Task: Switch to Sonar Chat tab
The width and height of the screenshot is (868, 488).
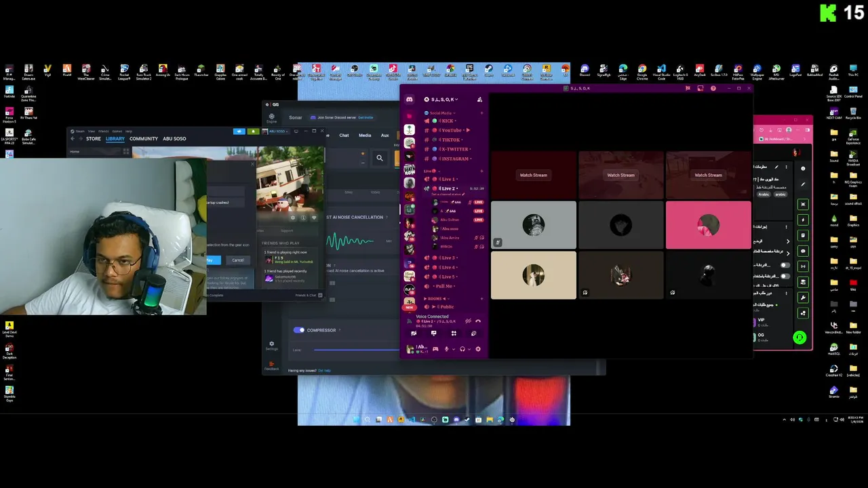Action: click(x=344, y=135)
